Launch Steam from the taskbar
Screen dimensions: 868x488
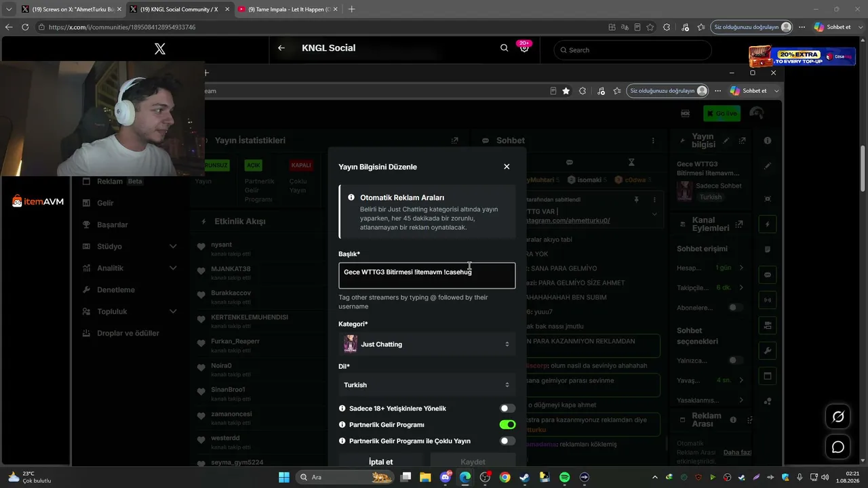(524, 477)
